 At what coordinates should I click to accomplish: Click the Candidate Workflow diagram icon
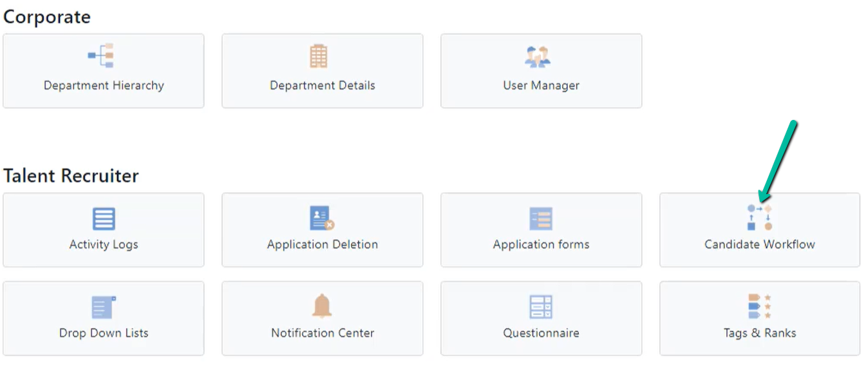point(760,218)
